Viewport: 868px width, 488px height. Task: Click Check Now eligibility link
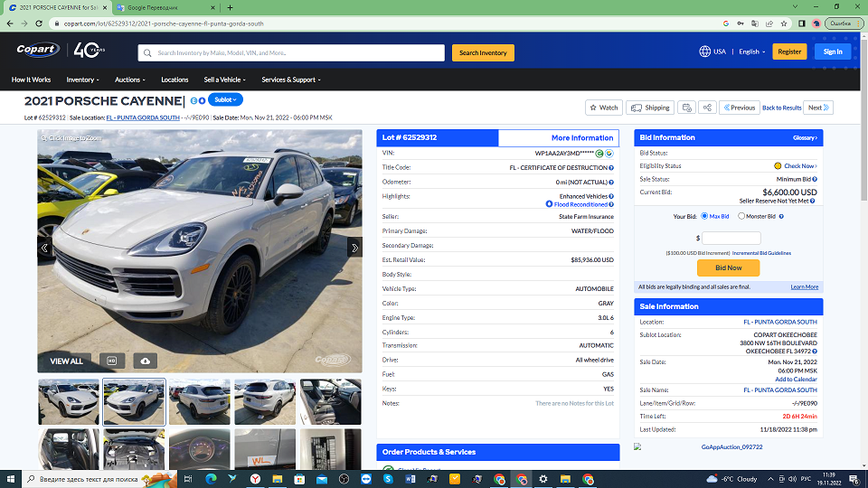(800, 166)
